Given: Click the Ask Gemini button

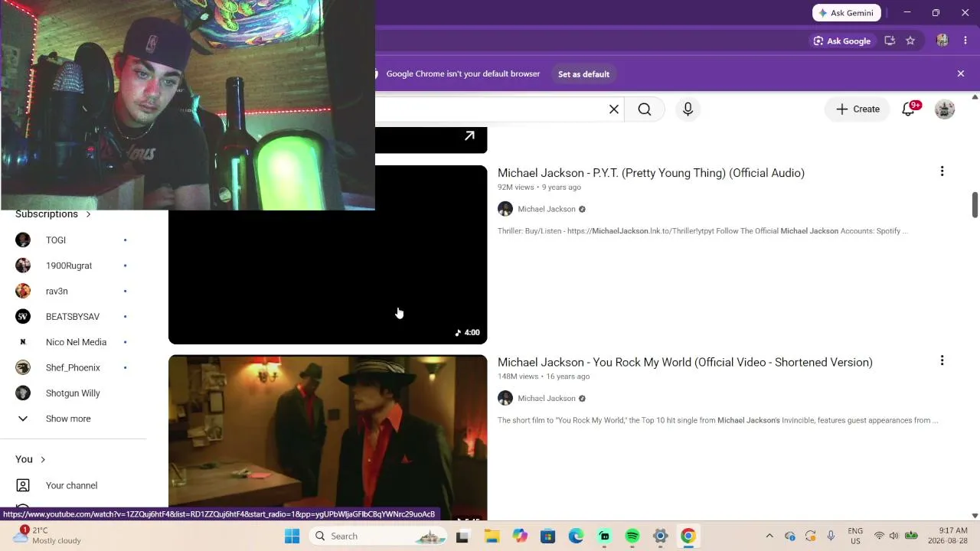Looking at the screenshot, I should coord(847,13).
